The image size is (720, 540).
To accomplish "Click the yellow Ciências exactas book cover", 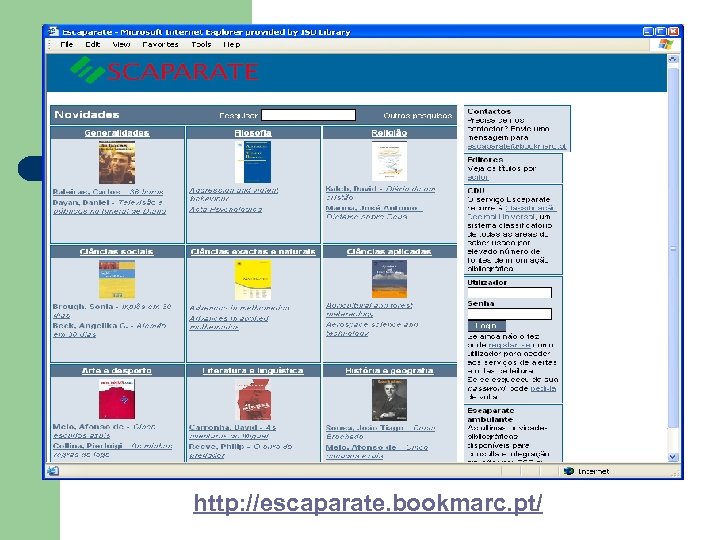I will pos(253,280).
